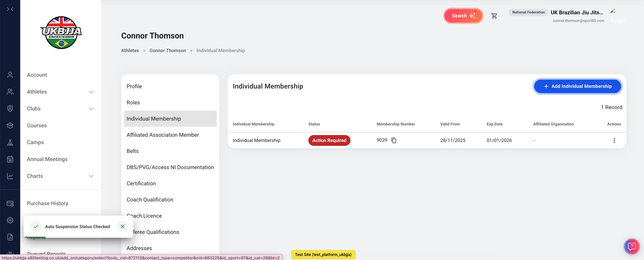Screen dimensions: 644x260
Task: Expand the Clubs menu chevron
Action: [91, 109]
